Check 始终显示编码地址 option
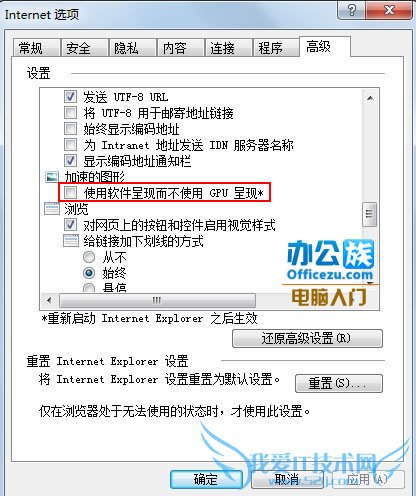The image size is (416, 496). pyautogui.click(x=70, y=129)
